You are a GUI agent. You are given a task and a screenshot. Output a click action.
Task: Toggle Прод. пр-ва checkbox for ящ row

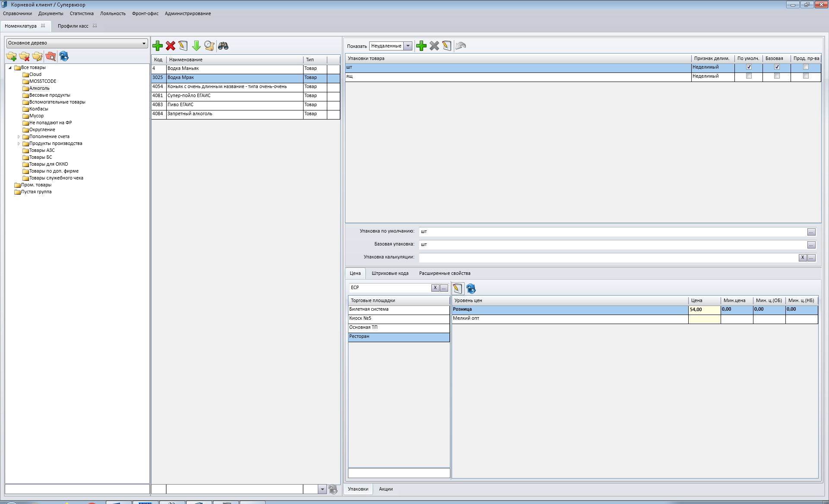806,76
